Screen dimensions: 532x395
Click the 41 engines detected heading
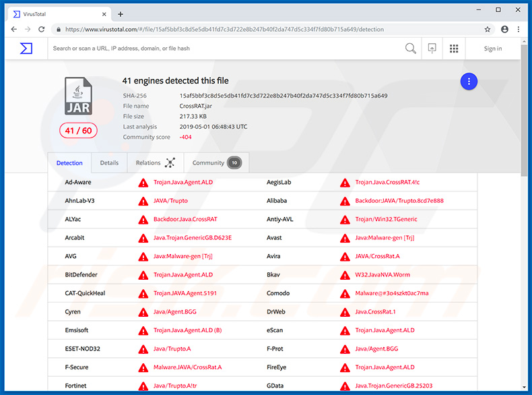175,80
